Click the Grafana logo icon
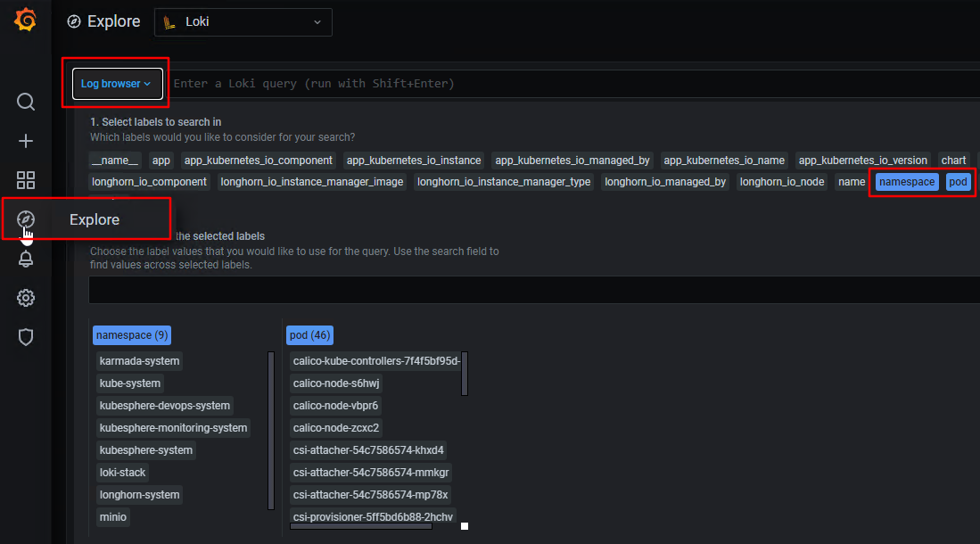The height and width of the screenshot is (544, 980). [25, 20]
